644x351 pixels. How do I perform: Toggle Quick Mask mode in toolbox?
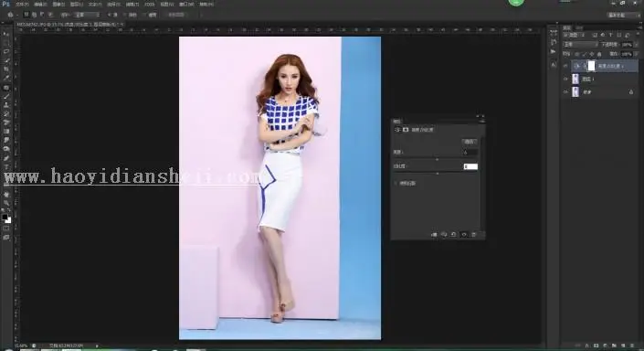click(6, 229)
